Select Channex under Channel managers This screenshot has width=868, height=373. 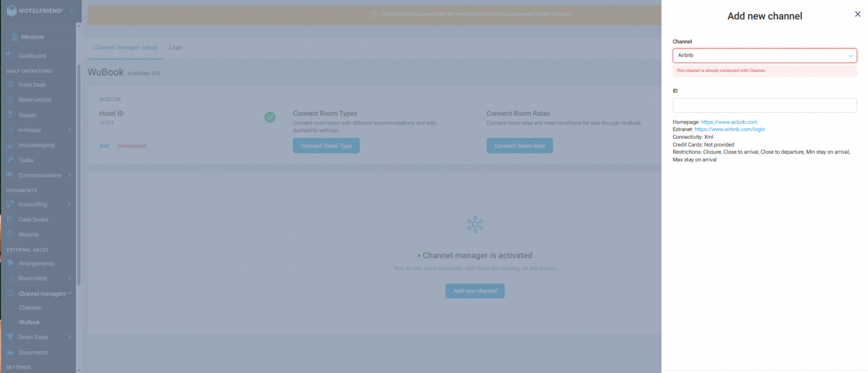pyautogui.click(x=30, y=308)
